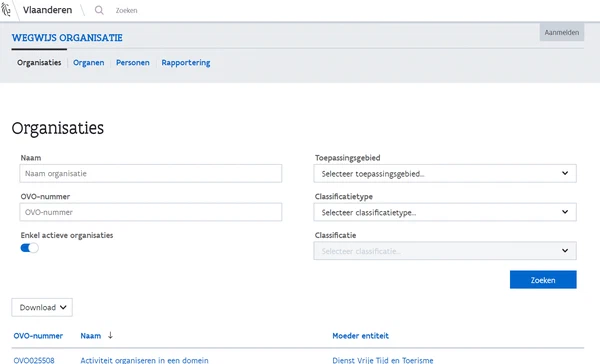Open the Wegwijs Organisatie title link

[x=67, y=38]
